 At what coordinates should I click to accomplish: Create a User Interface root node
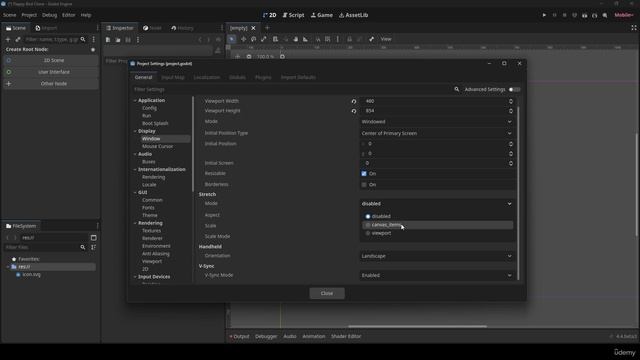(x=50, y=72)
